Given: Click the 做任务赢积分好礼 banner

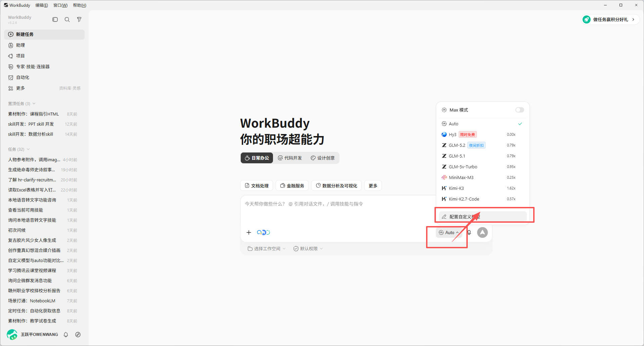Looking at the screenshot, I should click(x=610, y=19).
